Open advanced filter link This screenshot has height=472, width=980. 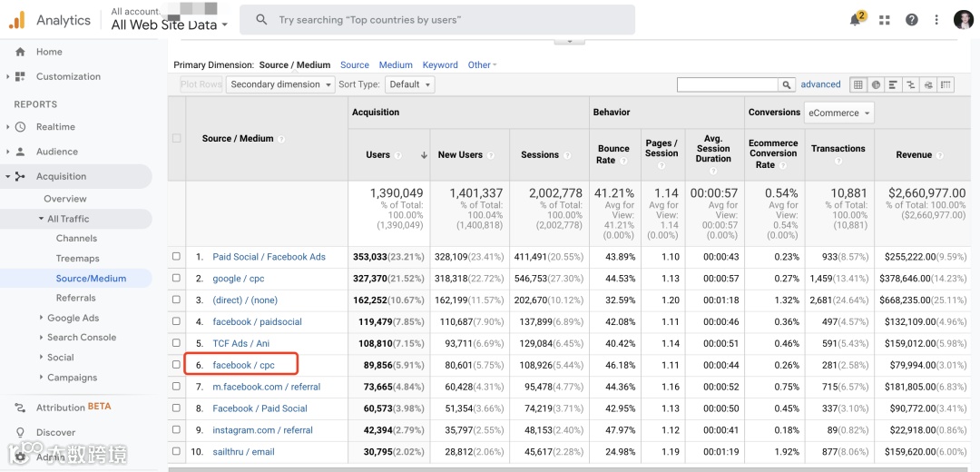tap(820, 84)
